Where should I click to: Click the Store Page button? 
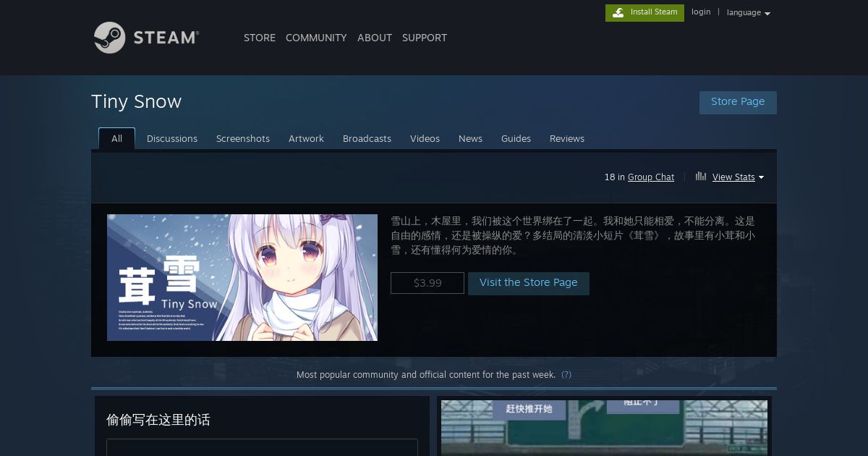point(738,102)
